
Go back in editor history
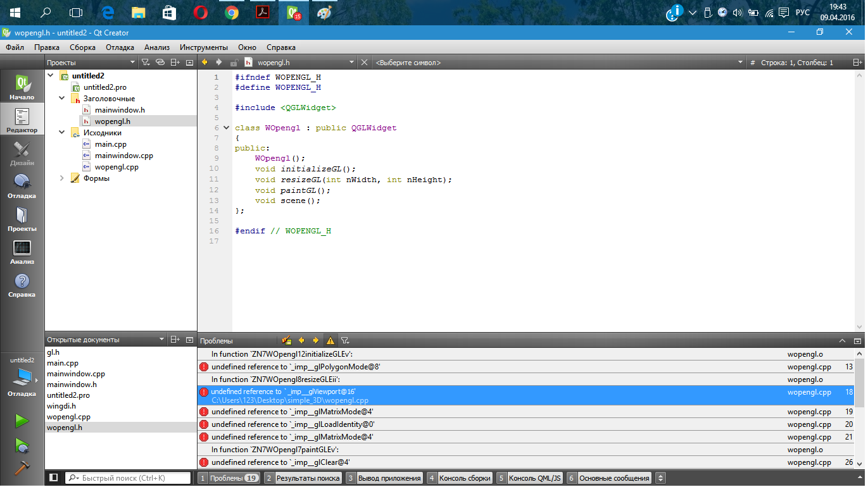tap(204, 63)
